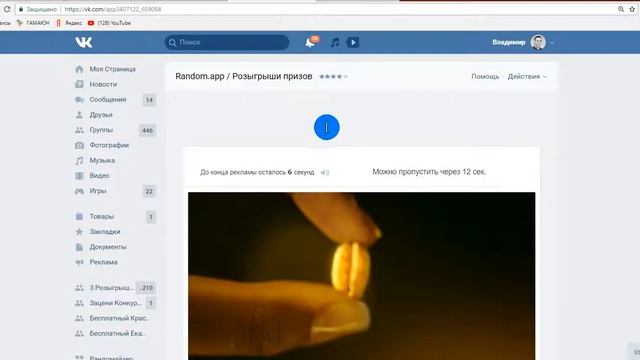Open Друзья in the sidebar

coord(101,115)
